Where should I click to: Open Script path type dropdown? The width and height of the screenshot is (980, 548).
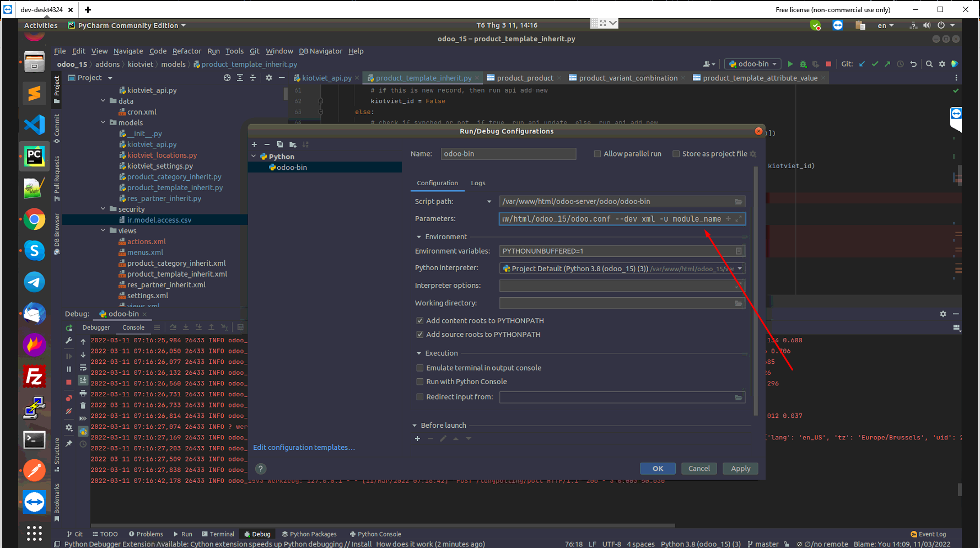click(489, 202)
